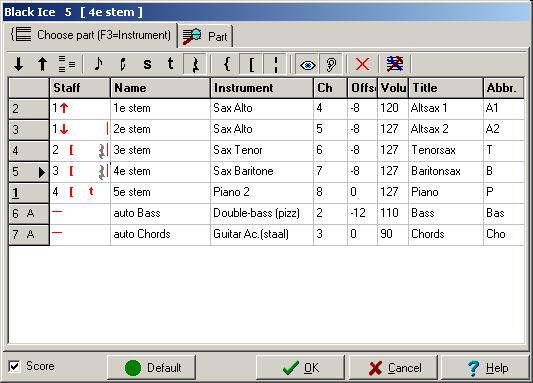Click the curly brace toolbar icon
The image size is (533, 383).
coord(227,64)
